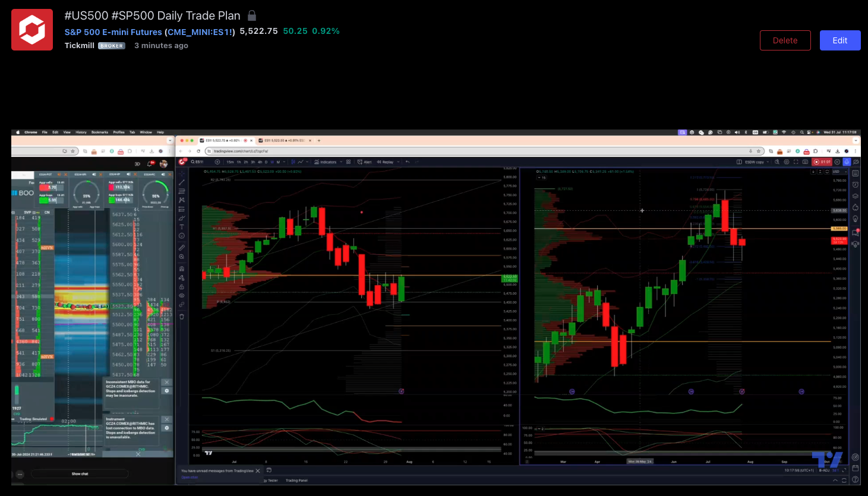
Task: Open indicator templates grid icon
Action: click(x=348, y=162)
